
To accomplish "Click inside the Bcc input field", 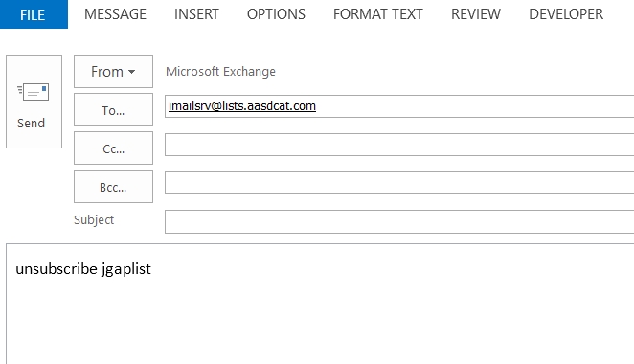I will [x=399, y=183].
